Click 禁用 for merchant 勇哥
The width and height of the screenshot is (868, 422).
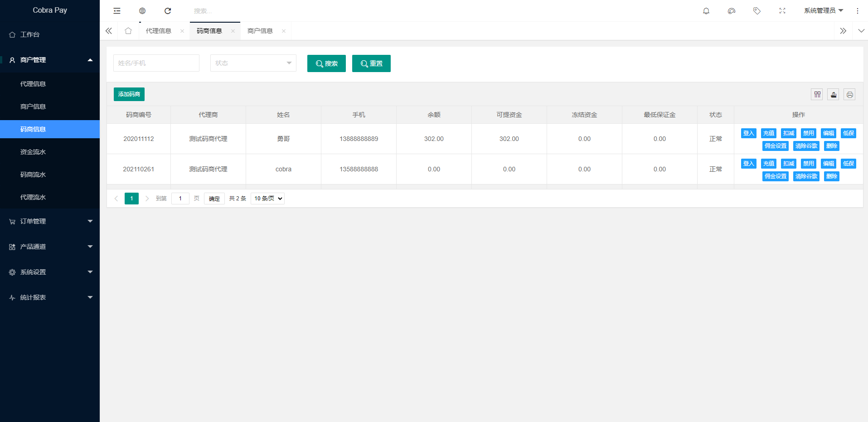808,133
